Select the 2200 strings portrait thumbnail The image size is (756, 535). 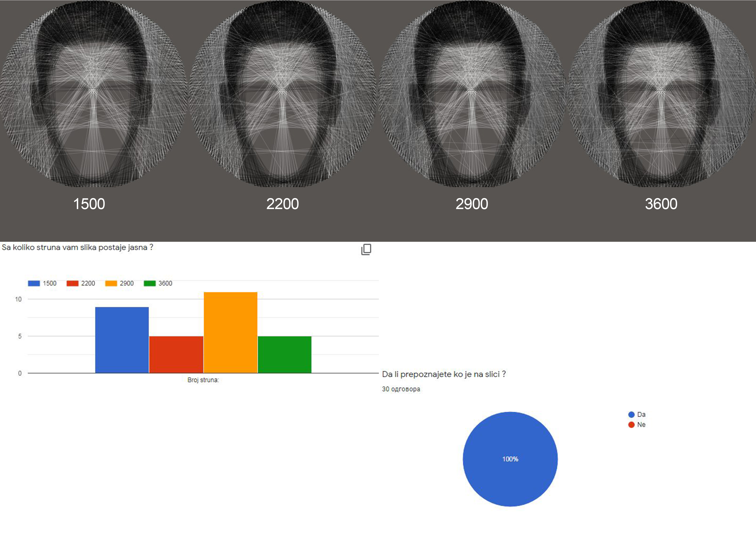point(283,94)
